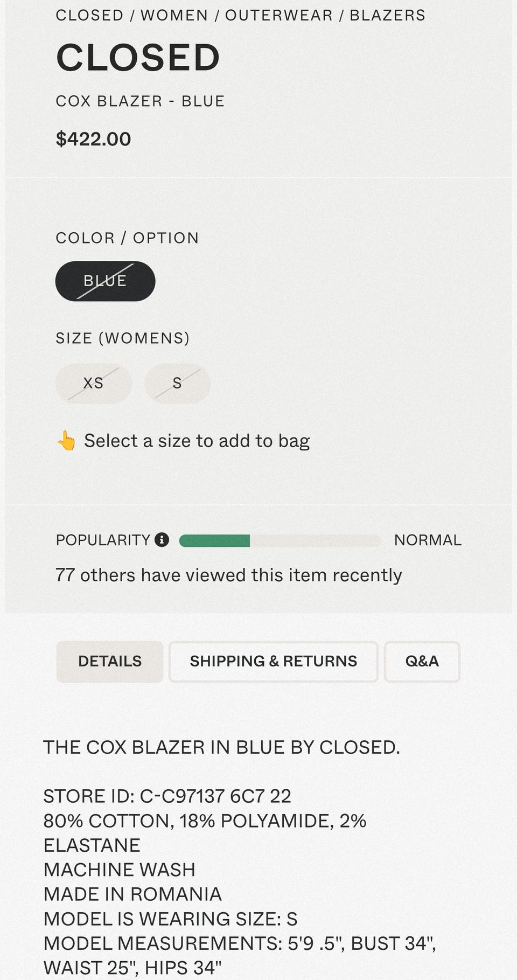This screenshot has height=980, width=517.
Task: Click the Store ID line in details
Action: [167, 796]
